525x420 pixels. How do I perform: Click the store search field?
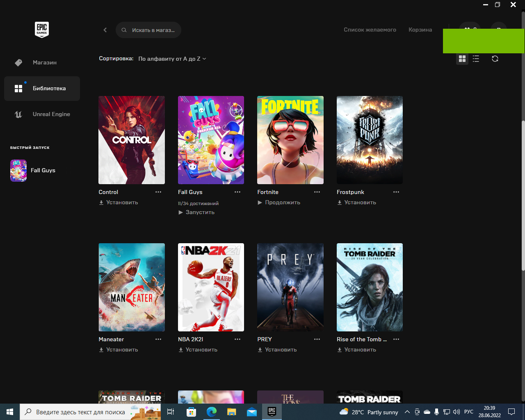pyautogui.click(x=148, y=30)
